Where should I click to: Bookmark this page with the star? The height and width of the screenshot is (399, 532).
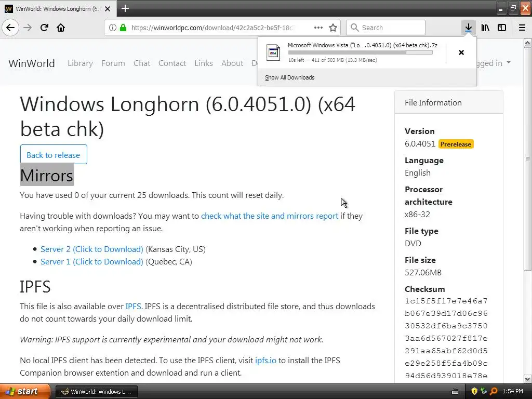tap(333, 28)
